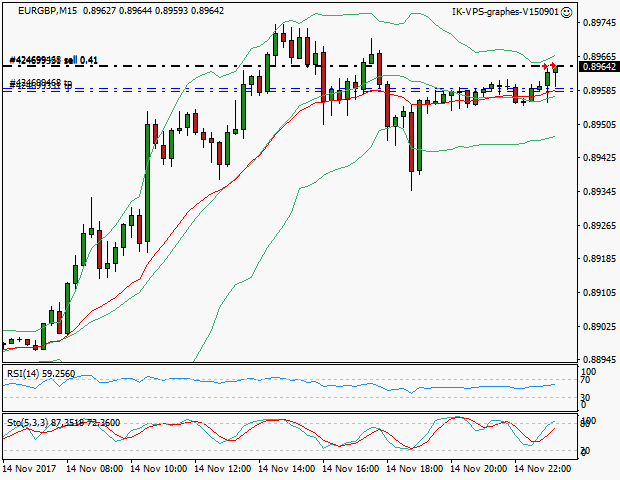Click the 14 Nov 12:00 time label
The image size is (620, 480).
pos(223,469)
